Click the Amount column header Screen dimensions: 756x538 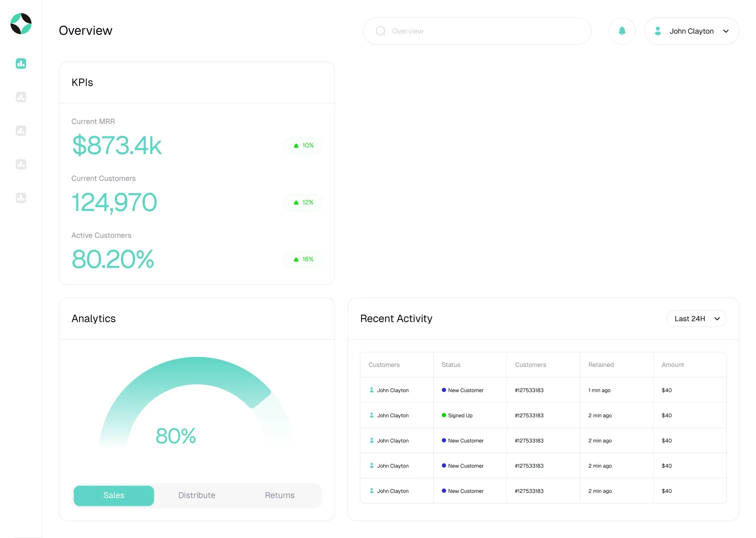[x=673, y=365]
